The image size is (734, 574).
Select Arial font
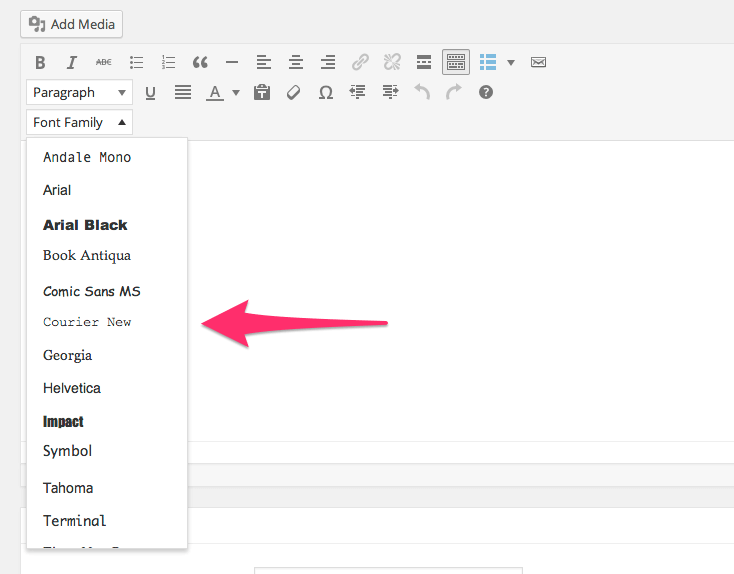107,190
